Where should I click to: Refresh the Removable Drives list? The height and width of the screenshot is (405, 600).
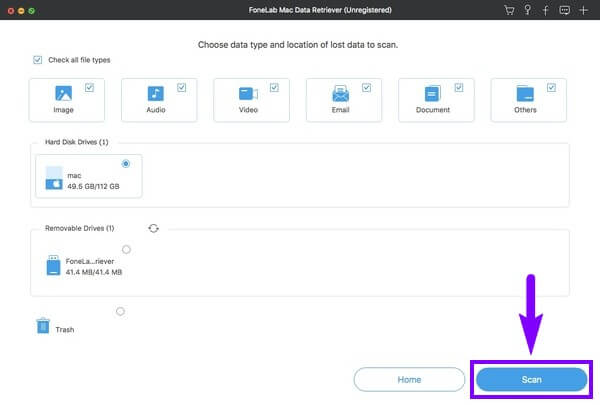(x=153, y=228)
